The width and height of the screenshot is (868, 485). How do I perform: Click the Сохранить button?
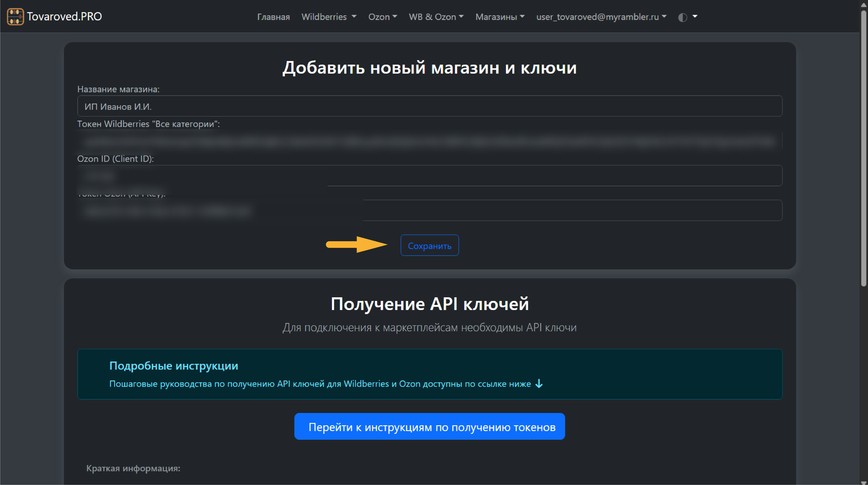429,245
